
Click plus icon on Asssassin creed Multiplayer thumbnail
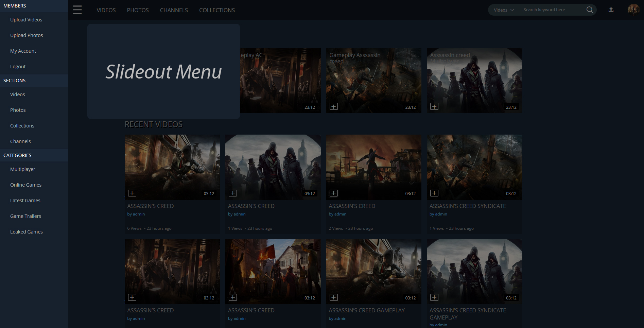point(434,107)
